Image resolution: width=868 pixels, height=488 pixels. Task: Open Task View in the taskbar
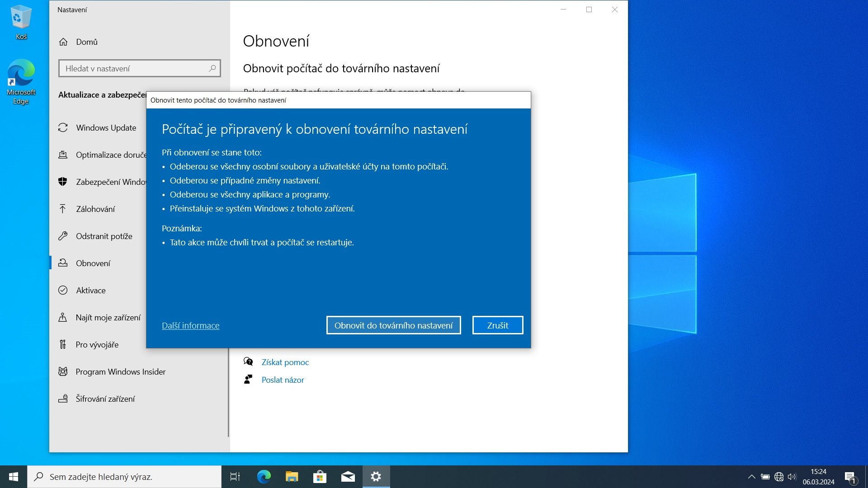pos(235,477)
